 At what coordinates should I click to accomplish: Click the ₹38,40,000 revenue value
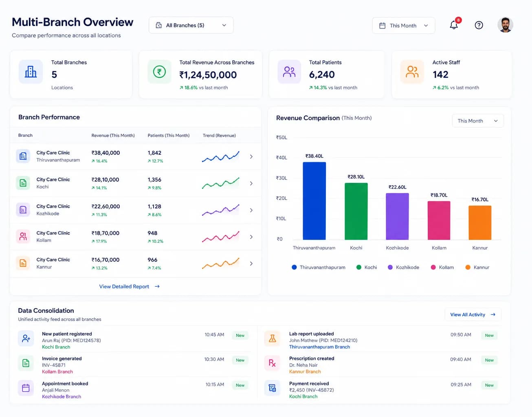point(106,153)
